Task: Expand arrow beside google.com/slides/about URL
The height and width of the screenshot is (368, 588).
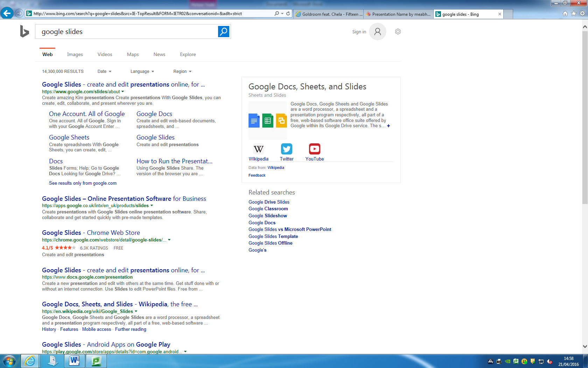Action: pos(122,92)
